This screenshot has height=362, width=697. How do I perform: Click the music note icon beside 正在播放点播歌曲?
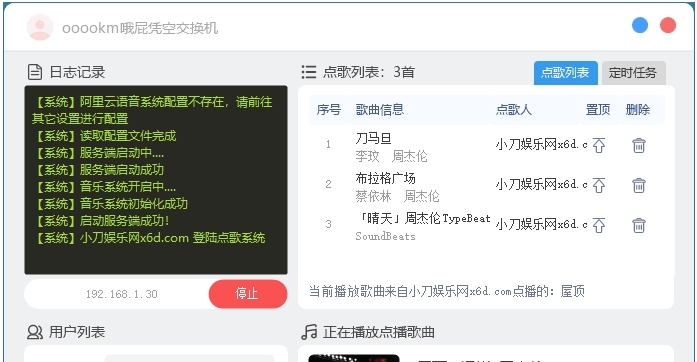309,332
